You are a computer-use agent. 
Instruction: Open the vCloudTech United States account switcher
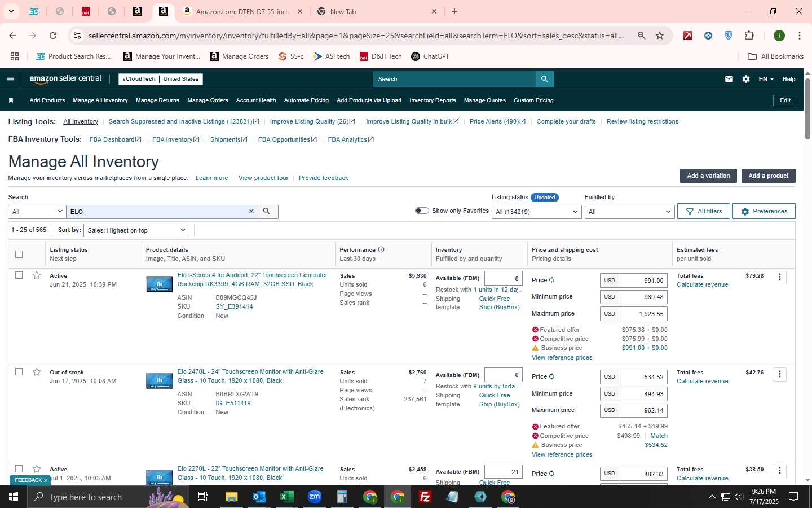(x=161, y=79)
